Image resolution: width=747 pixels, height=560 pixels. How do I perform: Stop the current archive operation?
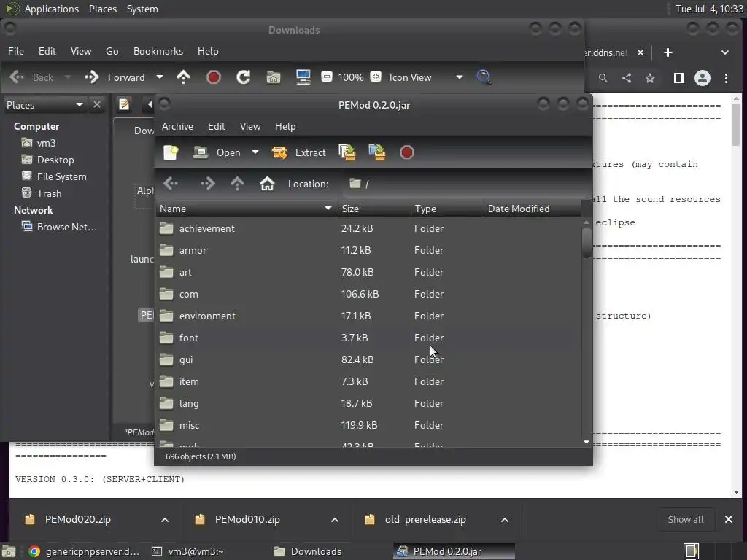[406, 152]
